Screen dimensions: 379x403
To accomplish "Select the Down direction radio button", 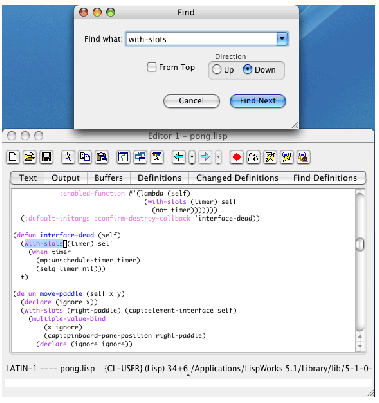I will pyautogui.click(x=247, y=69).
